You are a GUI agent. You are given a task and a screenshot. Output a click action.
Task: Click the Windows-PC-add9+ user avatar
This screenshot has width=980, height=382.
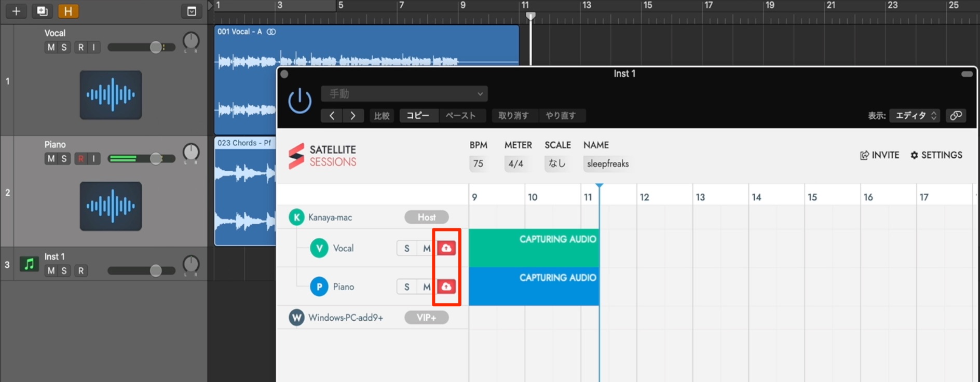(296, 318)
